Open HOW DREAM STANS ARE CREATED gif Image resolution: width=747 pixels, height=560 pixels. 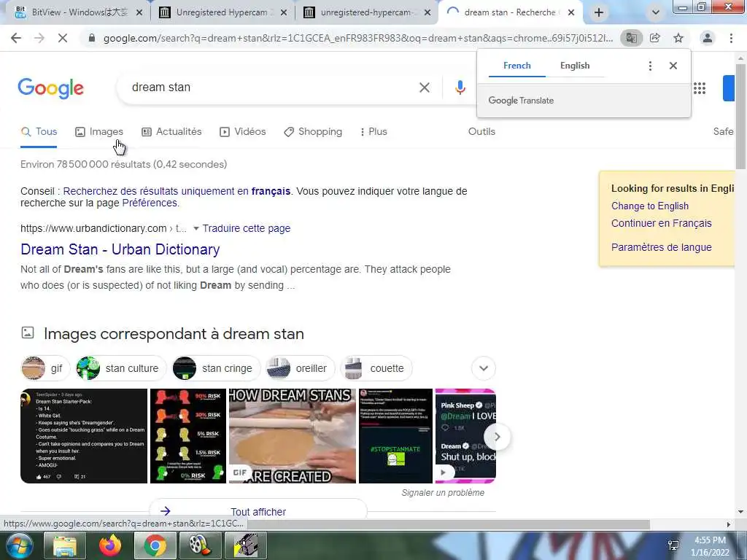293,436
